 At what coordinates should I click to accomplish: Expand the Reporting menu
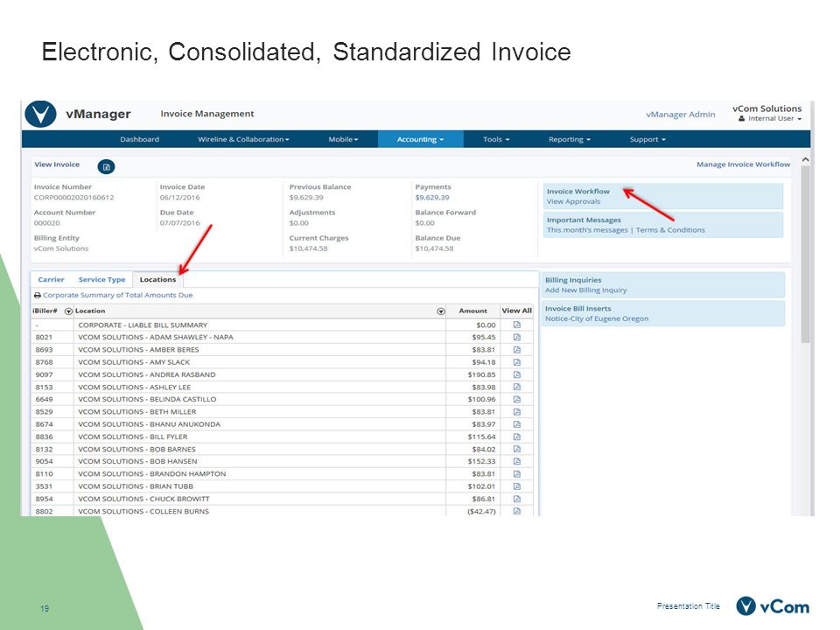coord(569,139)
